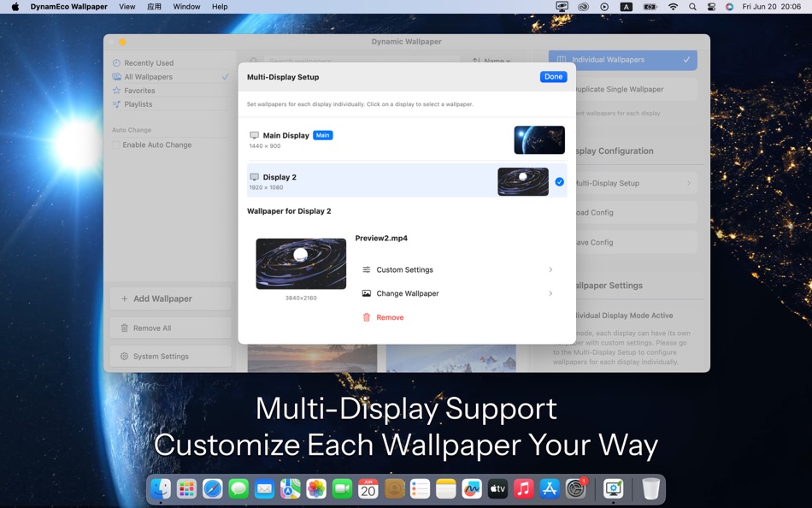Open Finder from the Dock
Screen dimensions: 812x508
(161, 488)
